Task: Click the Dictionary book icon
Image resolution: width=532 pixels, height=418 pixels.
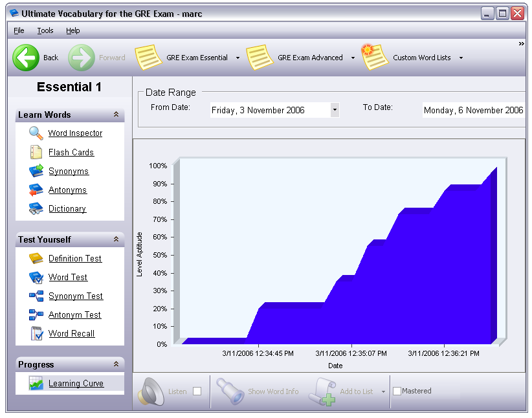Action: 36,208
